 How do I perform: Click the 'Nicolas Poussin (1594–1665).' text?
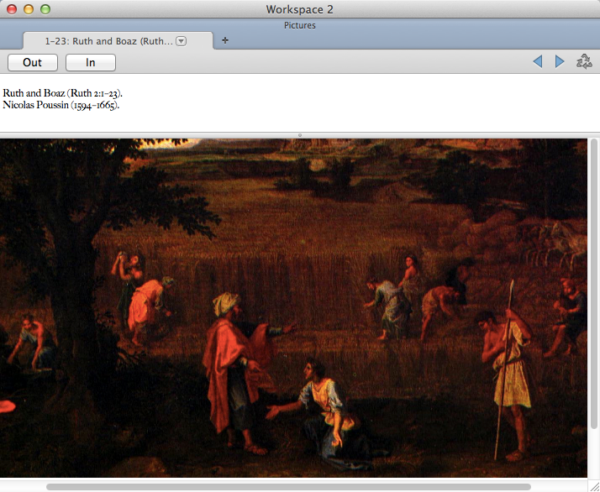tap(61, 105)
